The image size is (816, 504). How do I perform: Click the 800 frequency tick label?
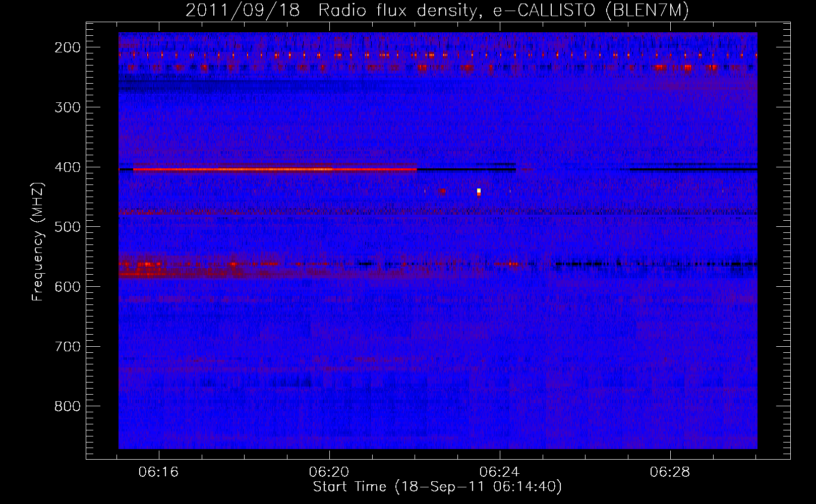coord(68,406)
